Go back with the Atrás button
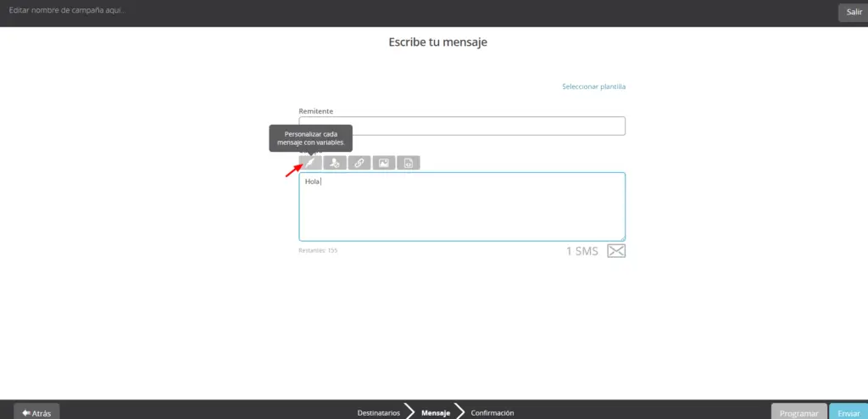Screen dimensions: 868x419 point(36,412)
